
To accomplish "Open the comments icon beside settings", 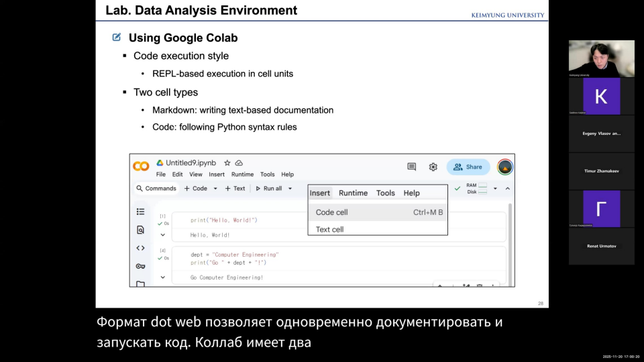I will [x=411, y=167].
